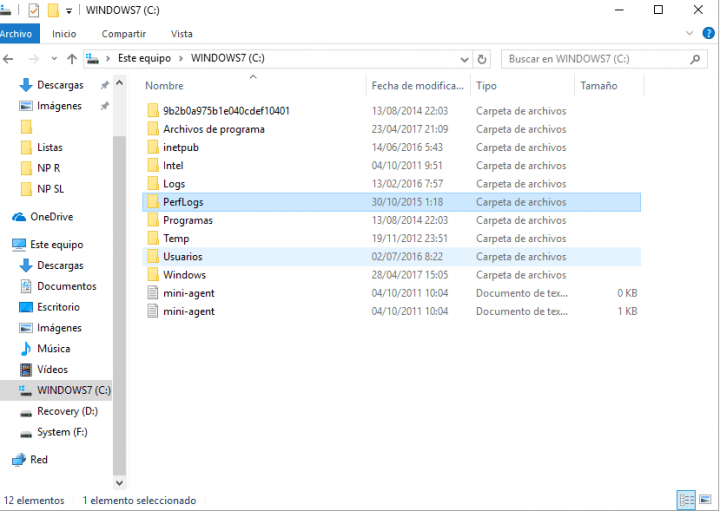Click sidebar scrollbar down arrow
The height and width of the screenshot is (511, 720).
click(x=119, y=483)
